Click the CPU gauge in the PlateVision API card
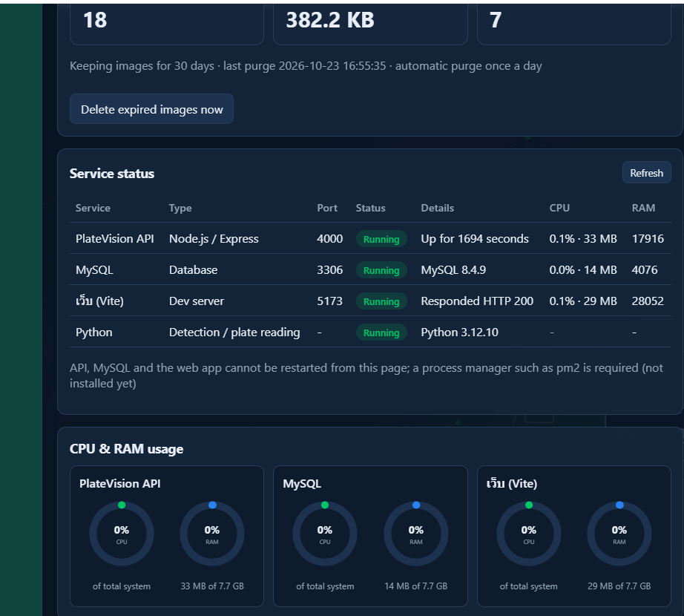This screenshot has width=684, height=616. 122,534
